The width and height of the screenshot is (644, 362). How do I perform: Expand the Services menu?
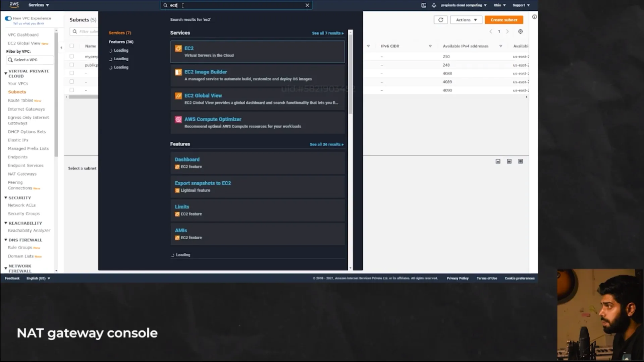tap(39, 5)
